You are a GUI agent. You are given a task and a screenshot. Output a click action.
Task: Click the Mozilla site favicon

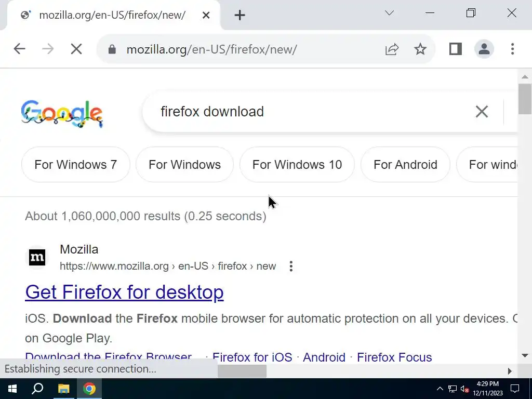tap(37, 258)
